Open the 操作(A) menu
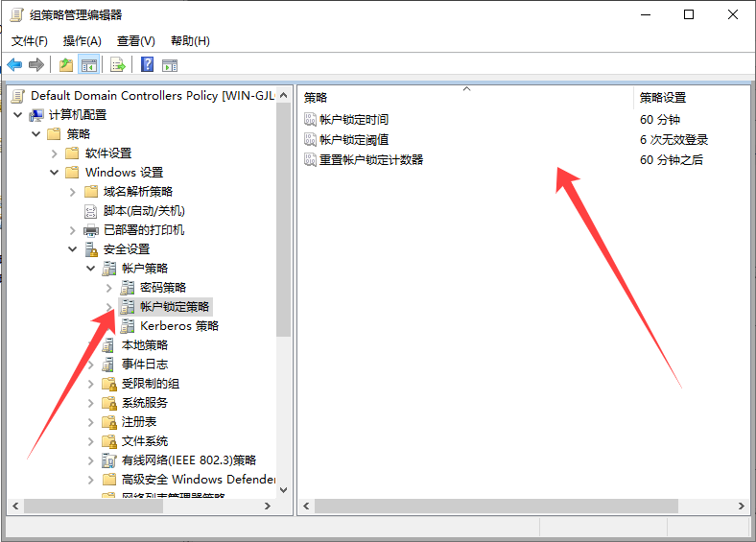 [x=82, y=41]
